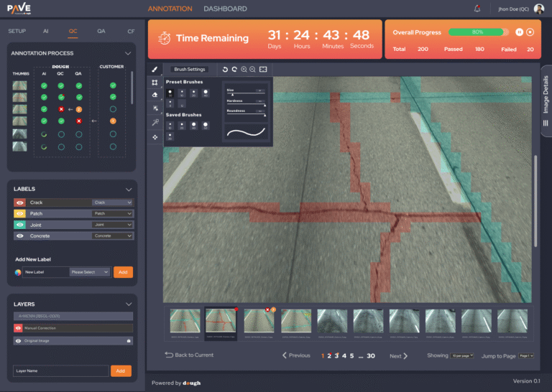The image size is (552, 392).
Task: Open the Patch label type dropdown
Action: click(113, 214)
